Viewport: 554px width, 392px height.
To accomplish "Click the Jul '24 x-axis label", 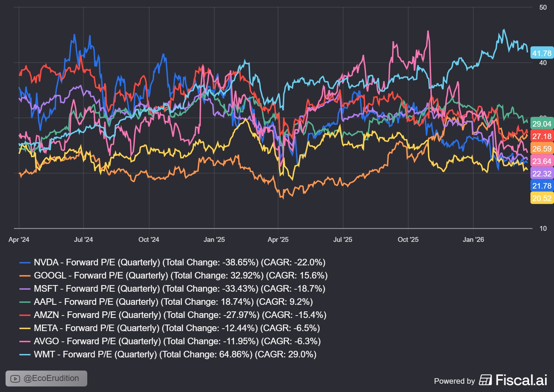I will point(83,239).
